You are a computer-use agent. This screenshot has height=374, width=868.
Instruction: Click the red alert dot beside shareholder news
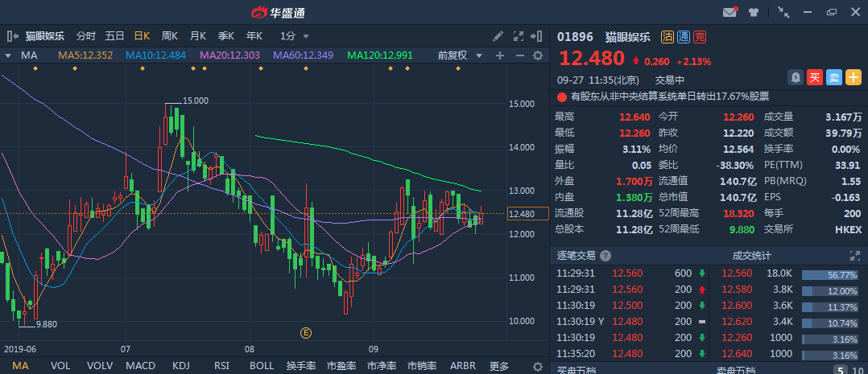tap(562, 97)
